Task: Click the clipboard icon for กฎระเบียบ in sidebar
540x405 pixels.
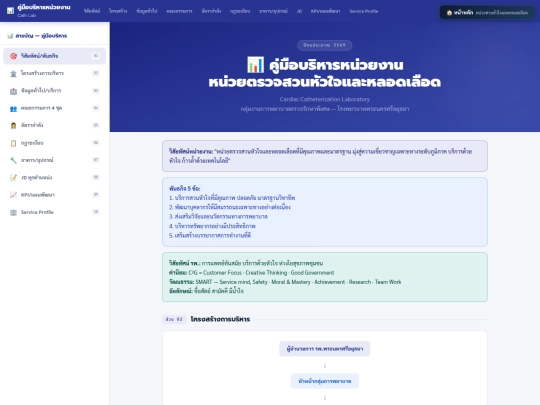Action: (13, 143)
